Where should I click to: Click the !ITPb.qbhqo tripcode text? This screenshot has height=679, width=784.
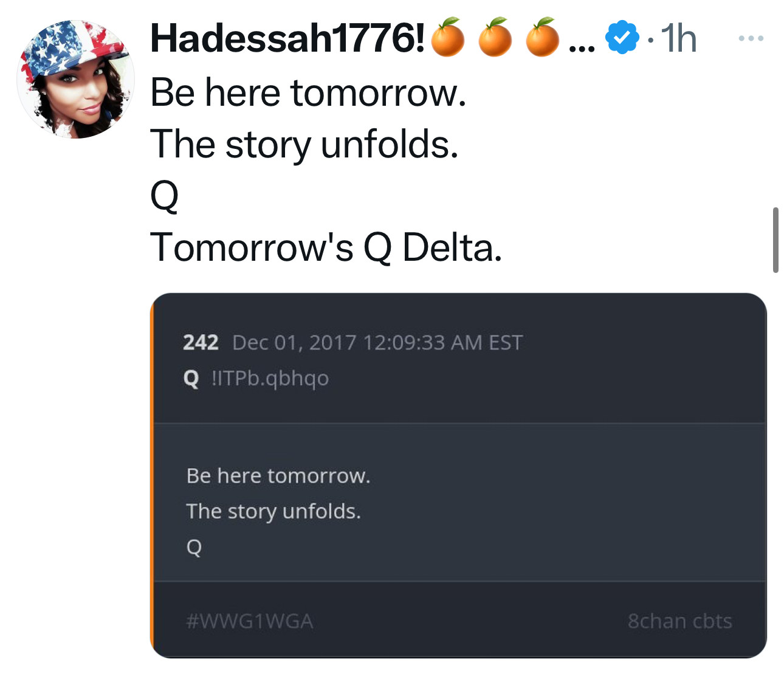click(270, 378)
